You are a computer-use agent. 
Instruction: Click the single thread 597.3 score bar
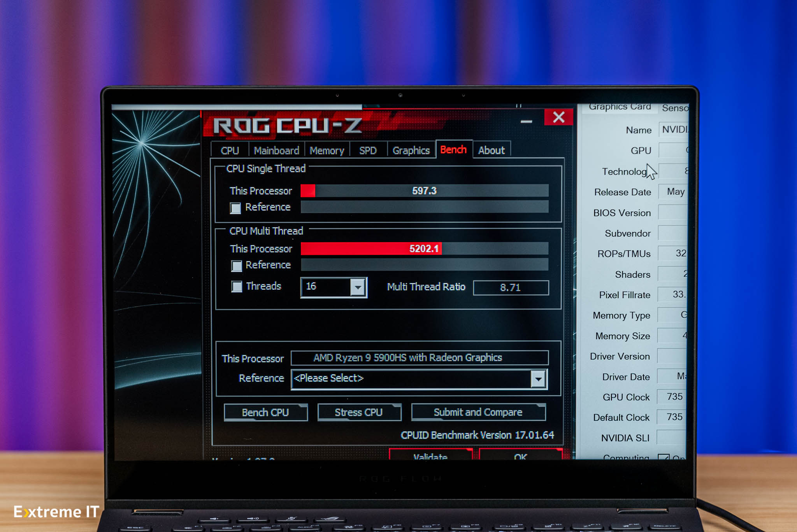coord(425,191)
